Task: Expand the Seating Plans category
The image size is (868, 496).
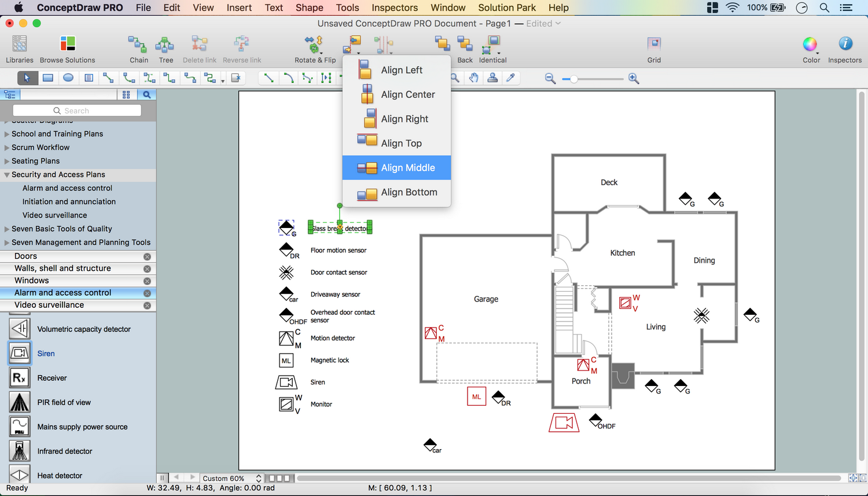Action: point(7,161)
